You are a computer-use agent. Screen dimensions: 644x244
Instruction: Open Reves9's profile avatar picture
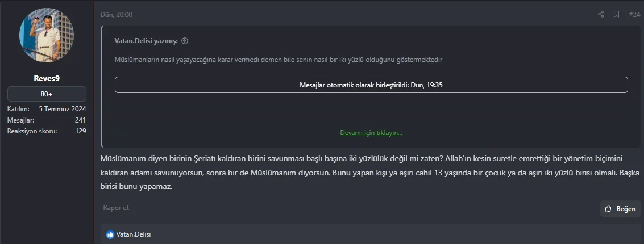pyautogui.click(x=47, y=35)
